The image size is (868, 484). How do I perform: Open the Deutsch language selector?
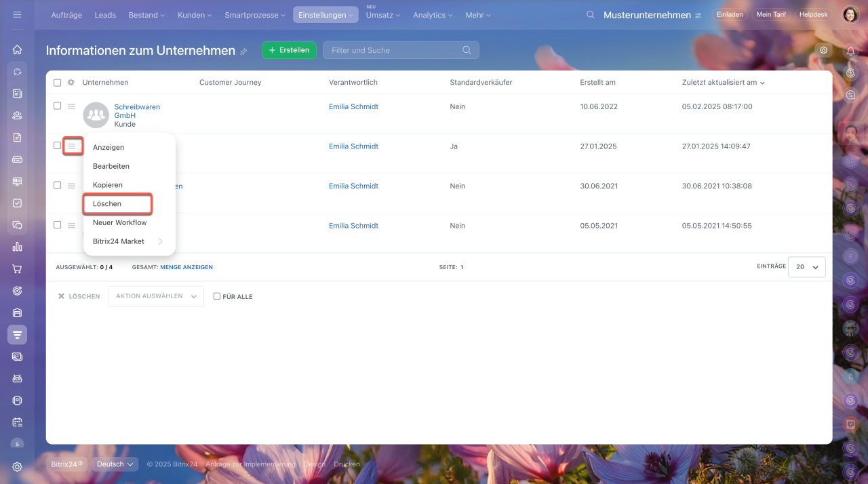(x=115, y=464)
